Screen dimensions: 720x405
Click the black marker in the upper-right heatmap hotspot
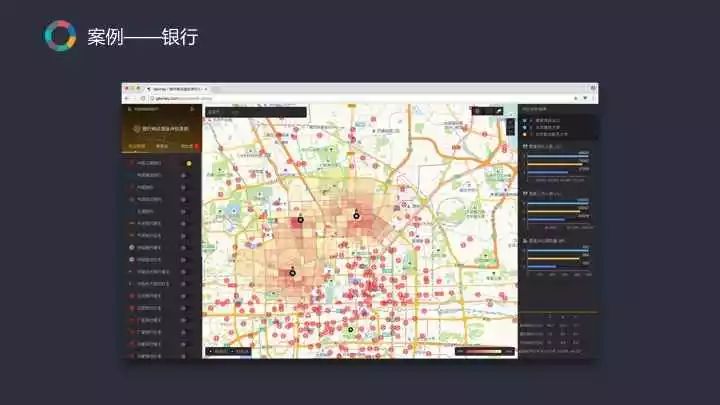355,213
